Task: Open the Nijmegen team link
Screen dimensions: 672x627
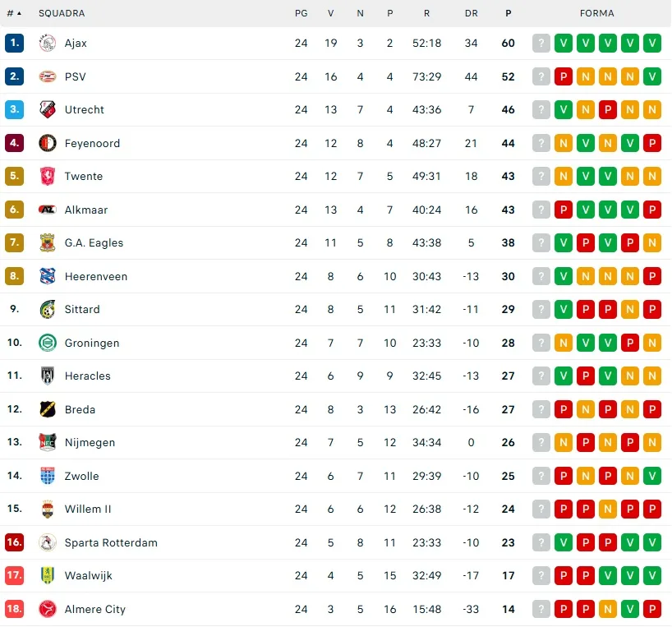Action: (90, 442)
